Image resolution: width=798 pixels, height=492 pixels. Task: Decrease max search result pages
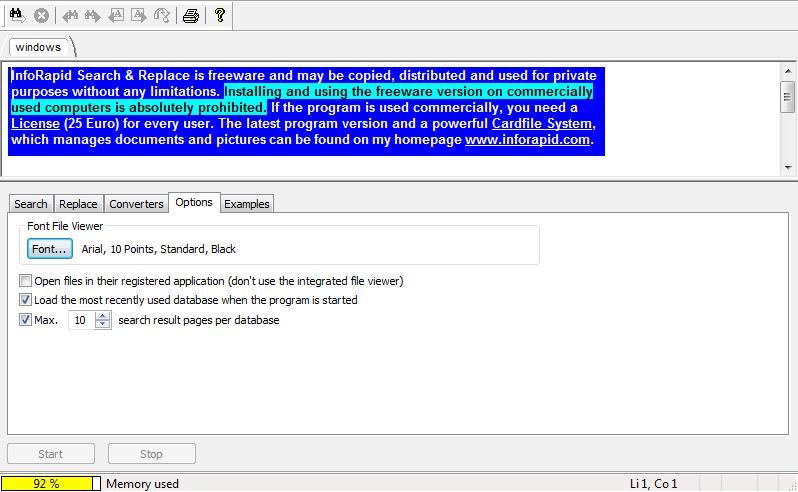tap(103, 325)
